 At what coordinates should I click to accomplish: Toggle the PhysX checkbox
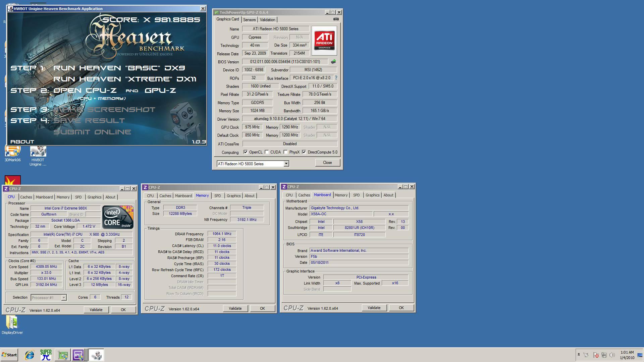click(285, 152)
